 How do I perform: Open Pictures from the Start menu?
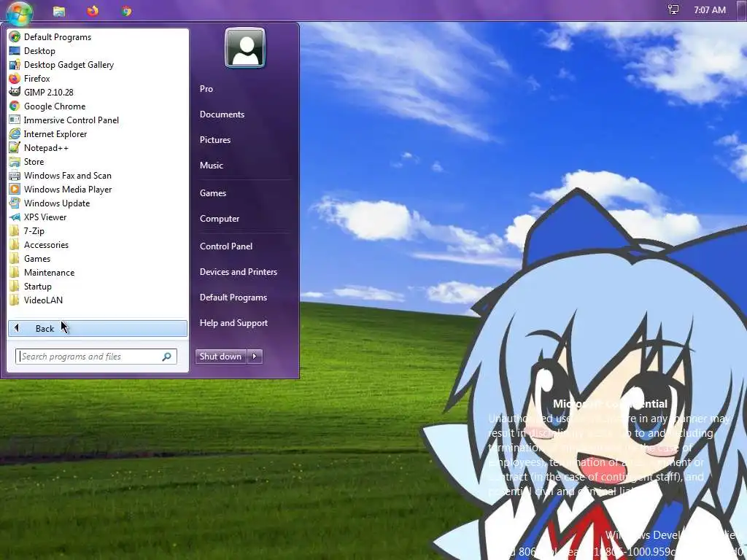pos(215,139)
